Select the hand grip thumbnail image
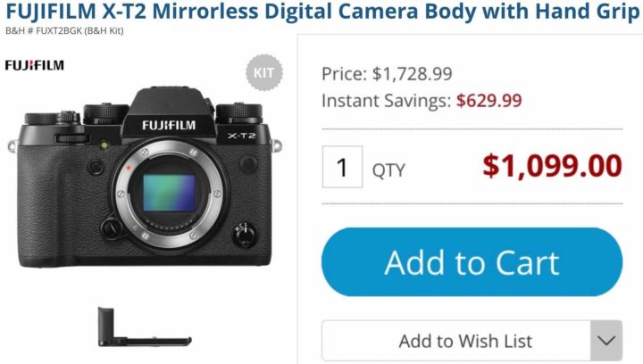Image resolution: width=643 pixels, height=364 pixels. tap(145, 327)
